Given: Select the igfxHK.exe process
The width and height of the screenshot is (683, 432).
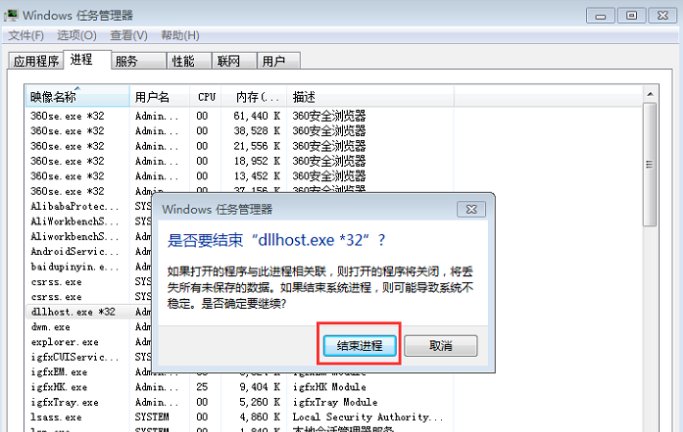Looking at the screenshot, I should [x=59, y=387].
